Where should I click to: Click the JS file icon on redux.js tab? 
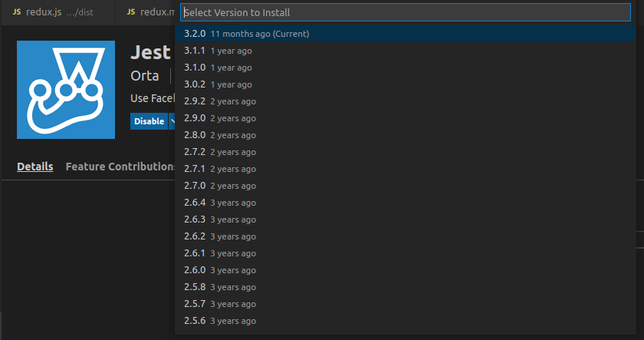(x=17, y=12)
